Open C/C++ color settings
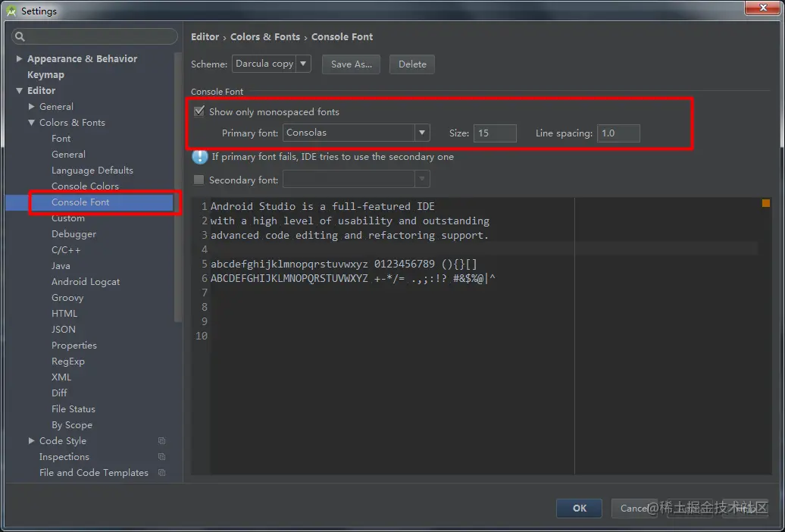This screenshot has width=785, height=532. point(66,250)
